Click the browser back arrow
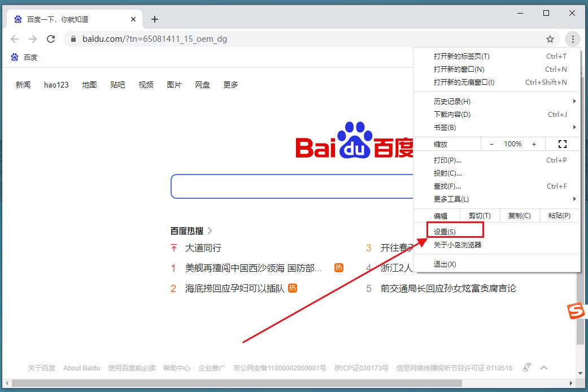 tap(15, 39)
